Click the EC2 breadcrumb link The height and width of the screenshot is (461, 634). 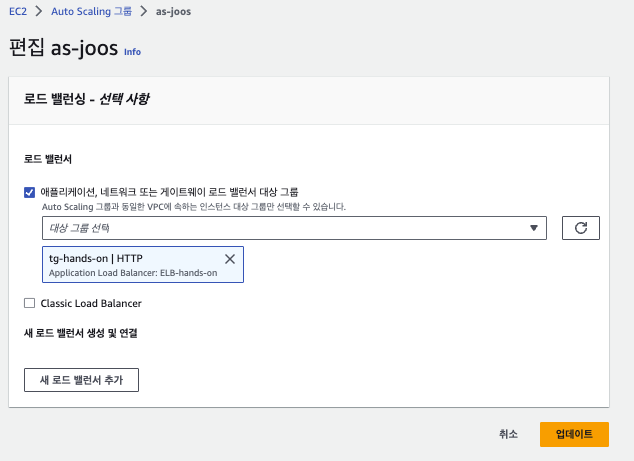click(18, 11)
